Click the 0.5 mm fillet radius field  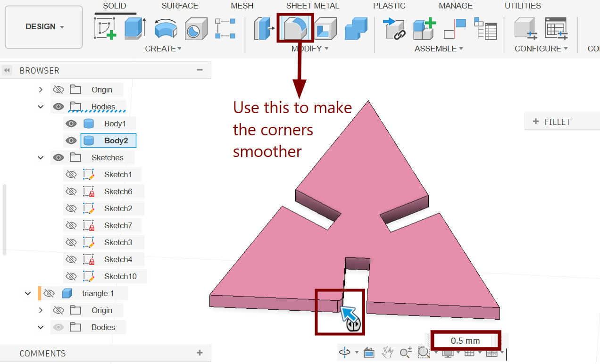tap(465, 340)
